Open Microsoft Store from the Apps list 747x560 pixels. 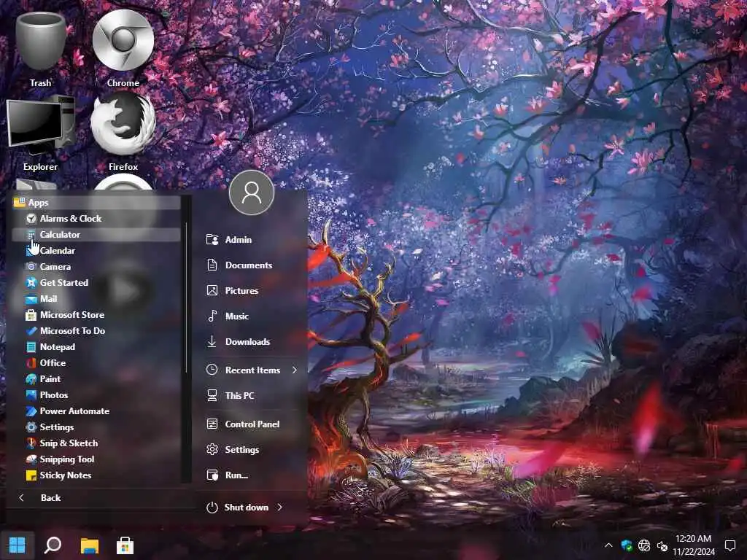[96, 315]
